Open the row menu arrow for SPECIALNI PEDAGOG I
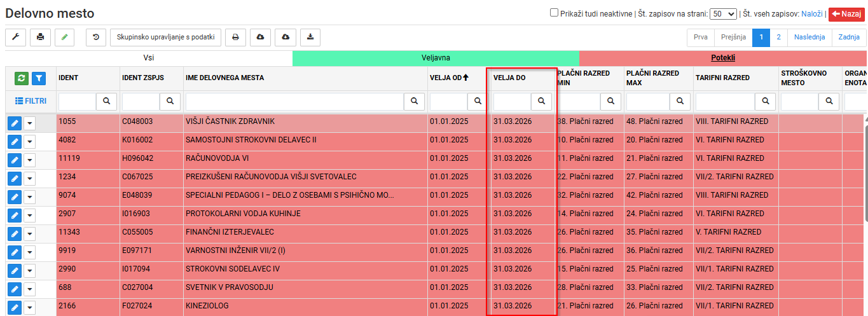868x316 pixels. pyautogui.click(x=30, y=198)
